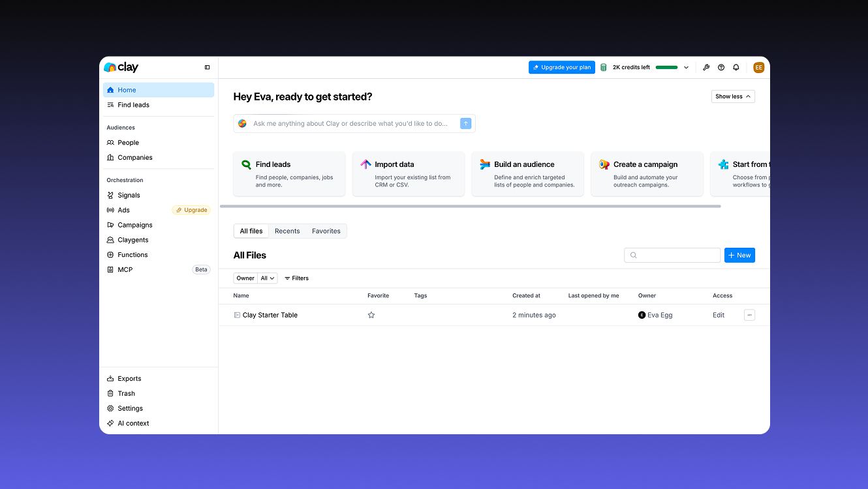
Task: Click the Owner filter label
Action: point(245,278)
